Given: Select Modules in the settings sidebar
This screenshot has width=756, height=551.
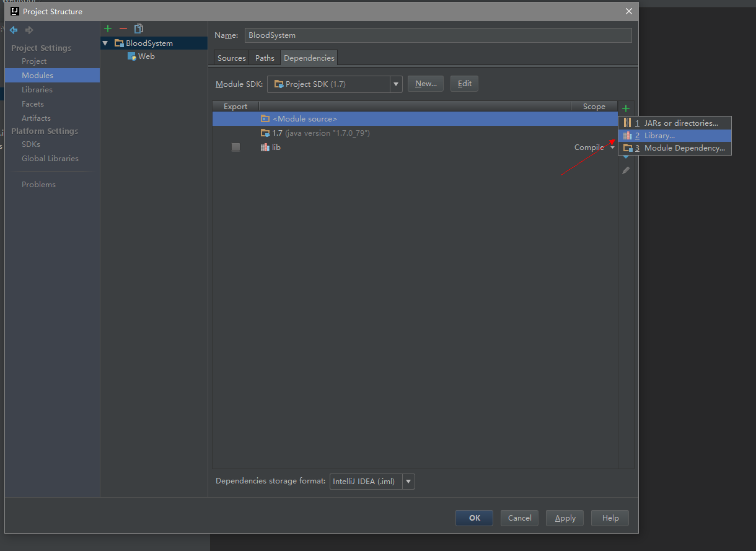Looking at the screenshot, I should [x=52, y=76].
